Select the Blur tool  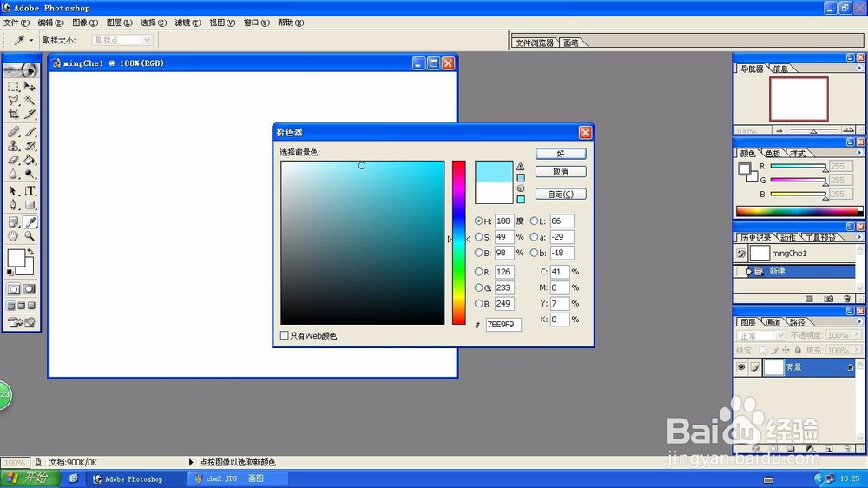pos(13,174)
